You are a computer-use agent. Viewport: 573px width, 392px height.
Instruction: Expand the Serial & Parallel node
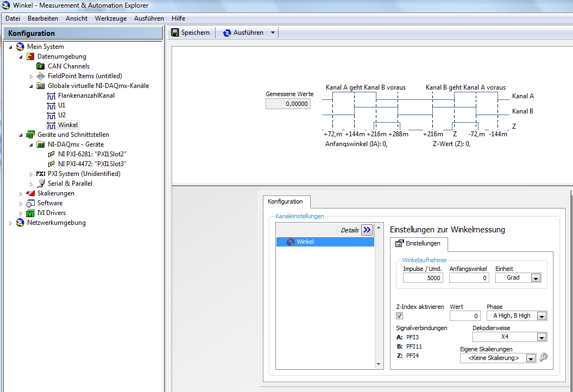(31, 184)
